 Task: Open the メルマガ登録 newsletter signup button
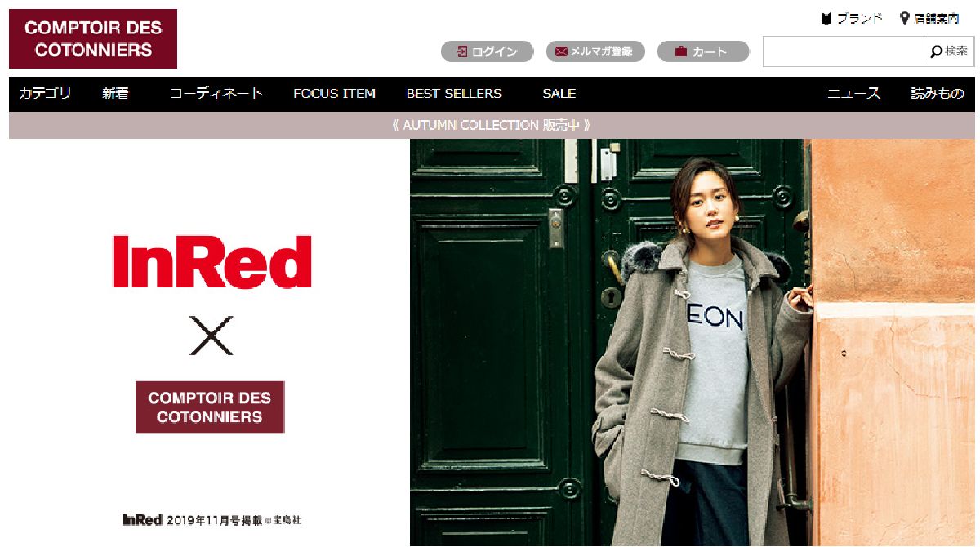595,51
